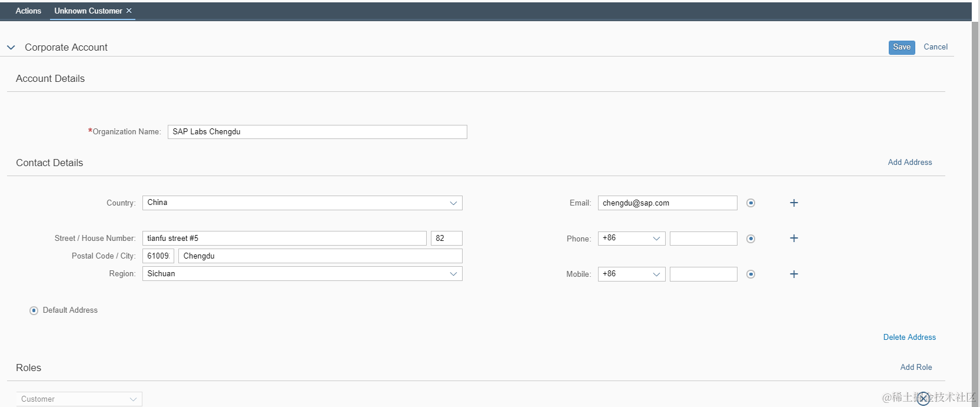Add another mobile number with plus icon
Screen dimensions: 980x407
click(x=794, y=274)
